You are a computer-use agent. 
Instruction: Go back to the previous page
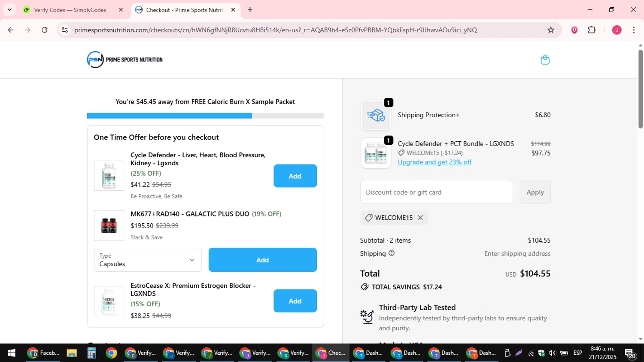[x=11, y=30]
